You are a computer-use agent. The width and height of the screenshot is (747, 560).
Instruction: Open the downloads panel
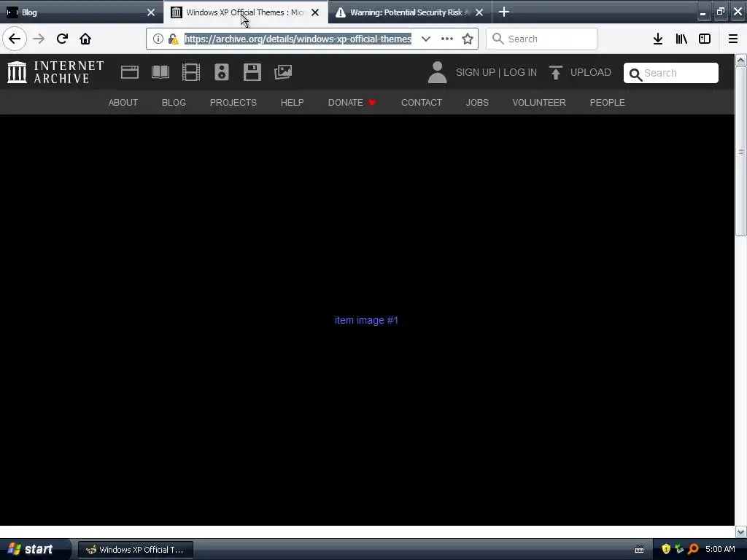pyautogui.click(x=658, y=39)
